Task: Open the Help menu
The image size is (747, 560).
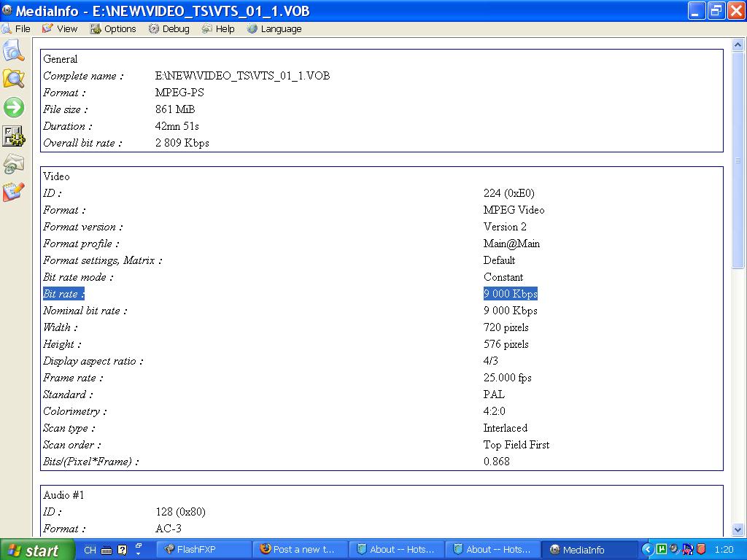Action: pos(218,28)
